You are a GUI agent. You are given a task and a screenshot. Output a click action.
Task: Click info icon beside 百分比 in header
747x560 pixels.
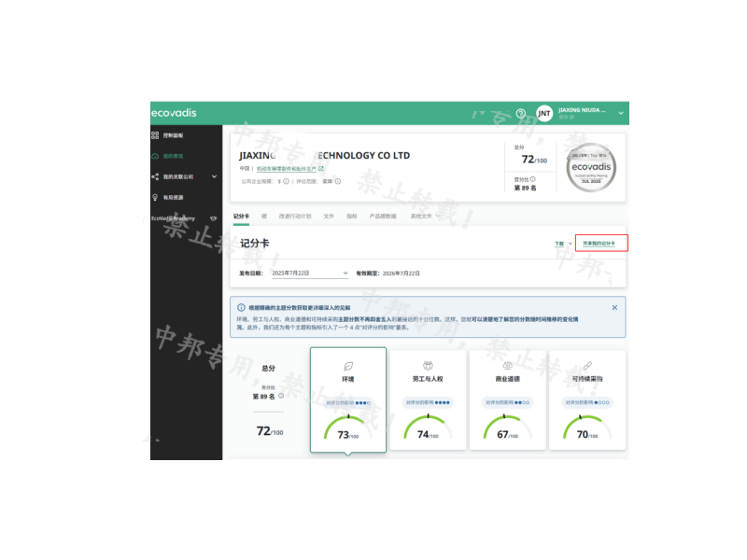pyautogui.click(x=533, y=178)
